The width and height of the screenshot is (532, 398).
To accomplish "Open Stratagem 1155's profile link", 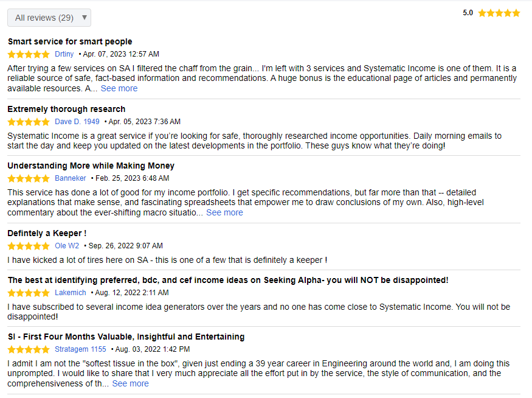I will point(80,349).
